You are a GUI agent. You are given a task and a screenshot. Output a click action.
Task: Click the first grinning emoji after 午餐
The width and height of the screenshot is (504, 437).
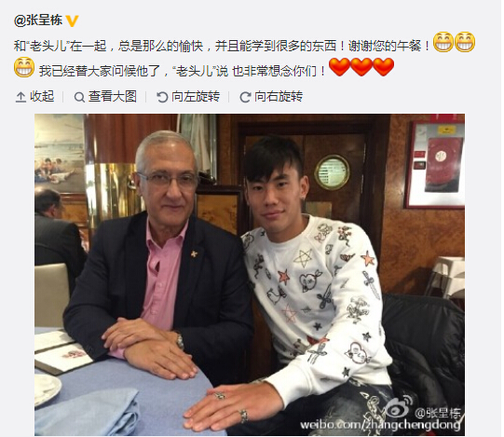point(443,42)
